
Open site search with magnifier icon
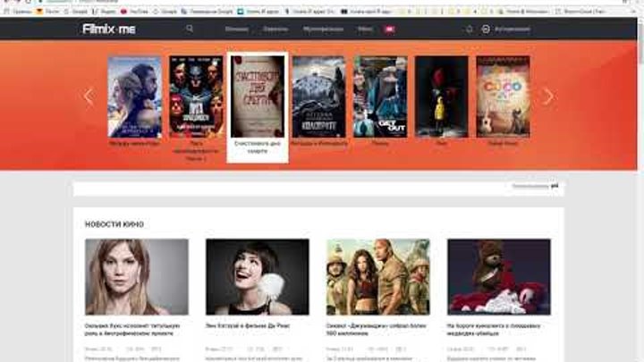point(190,29)
